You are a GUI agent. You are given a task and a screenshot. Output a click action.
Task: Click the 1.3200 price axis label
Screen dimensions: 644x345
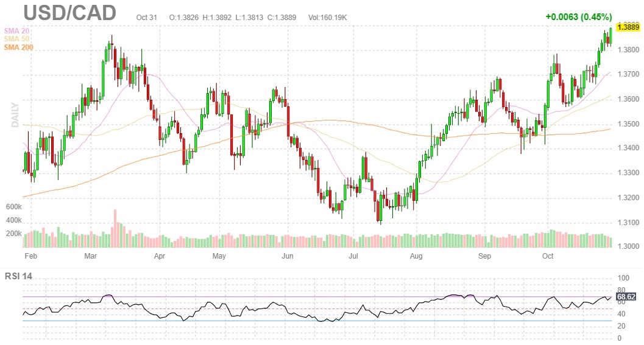[628, 198]
